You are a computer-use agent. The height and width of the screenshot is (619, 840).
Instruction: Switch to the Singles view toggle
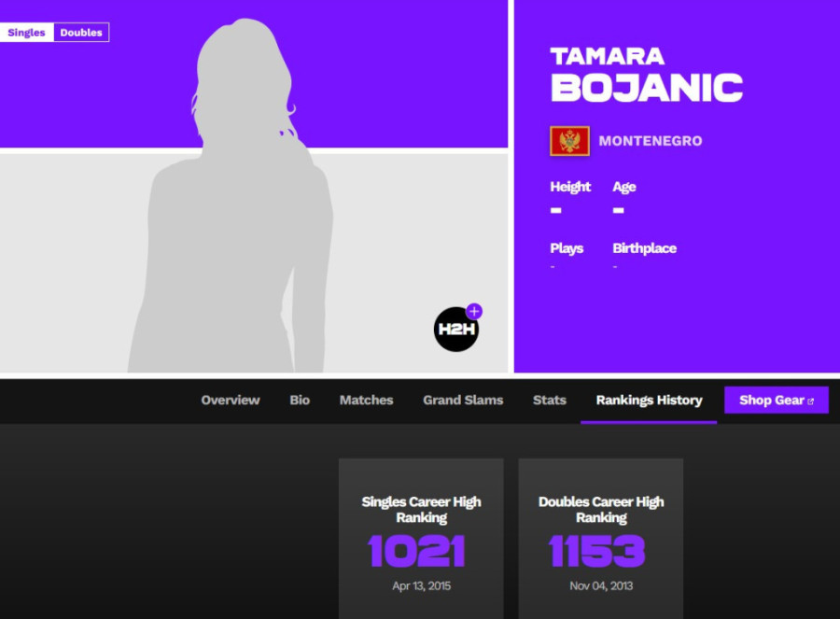coord(26,33)
